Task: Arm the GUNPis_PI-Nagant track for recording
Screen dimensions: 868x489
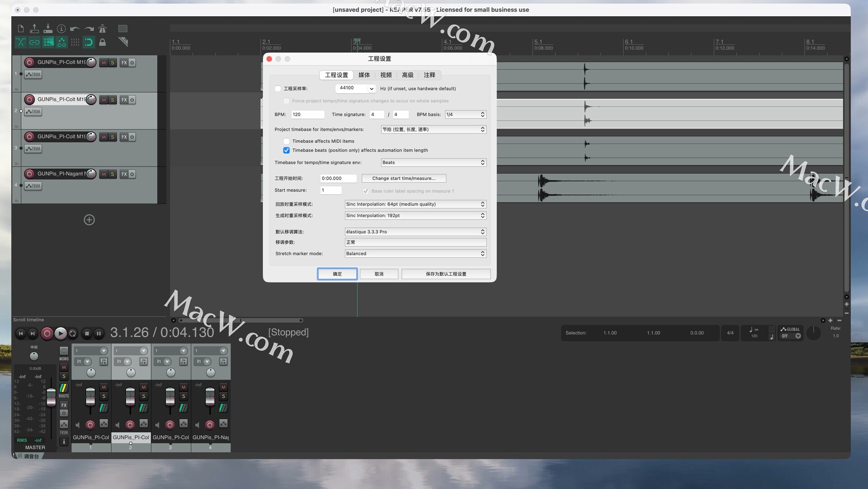Action: (29, 174)
